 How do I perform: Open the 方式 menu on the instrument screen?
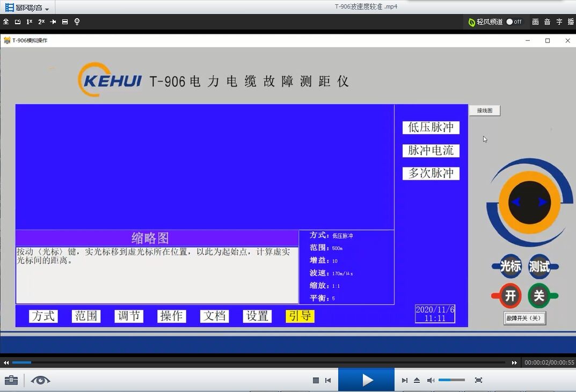click(x=43, y=316)
